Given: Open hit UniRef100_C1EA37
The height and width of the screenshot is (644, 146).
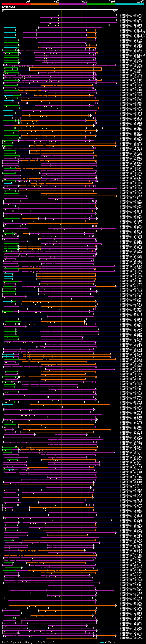Looking at the screenshot, I should coord(131,40).
